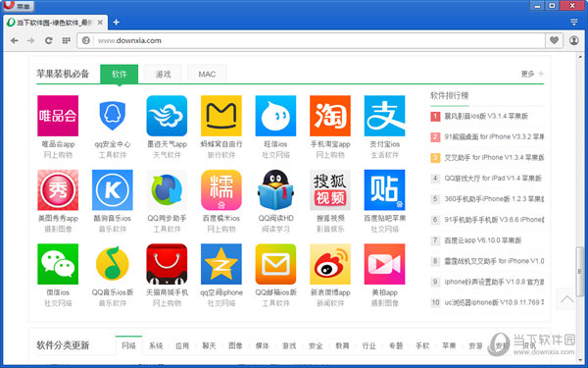Open ranking item iphone铃声设置助手
This screenshot has width=588, height=368.
(x=494, y=282)
